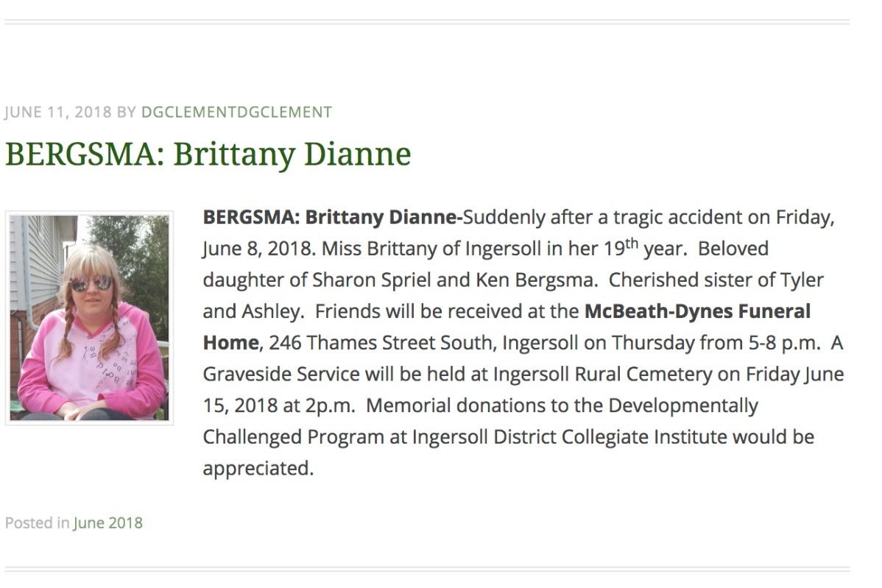
Task: Click the 'BY' label before author name
Action: [127, 112]
